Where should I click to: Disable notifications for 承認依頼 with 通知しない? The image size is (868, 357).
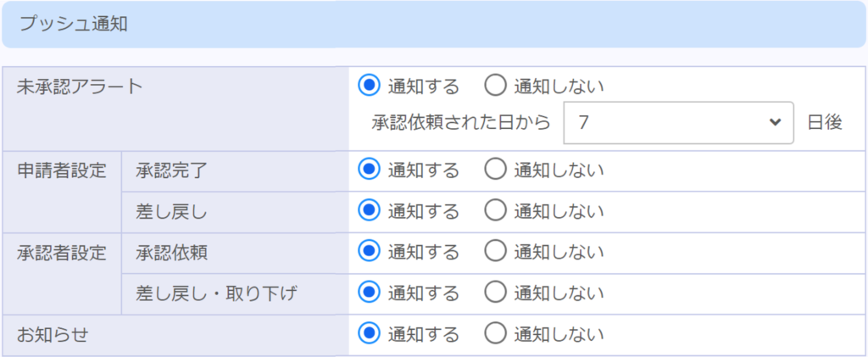[x=495, y=251]
